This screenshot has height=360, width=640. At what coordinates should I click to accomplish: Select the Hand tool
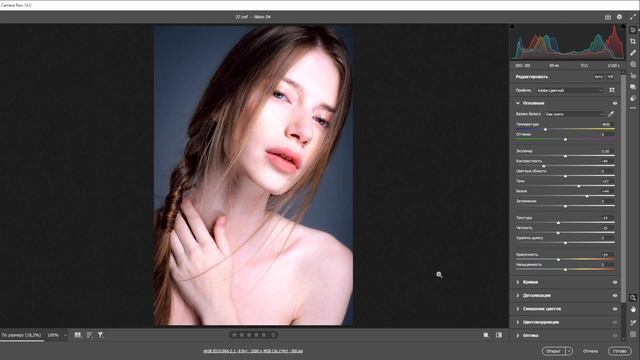click(x=633, y=310)
